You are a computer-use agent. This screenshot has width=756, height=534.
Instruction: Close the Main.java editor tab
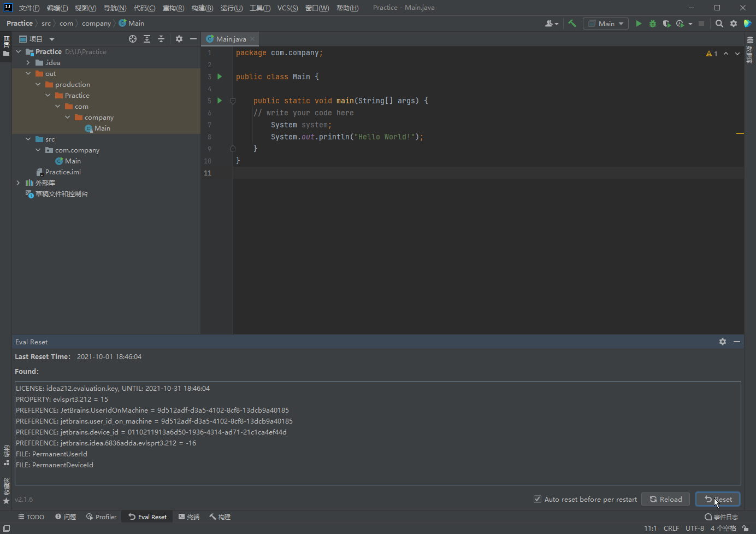[252, 39]
